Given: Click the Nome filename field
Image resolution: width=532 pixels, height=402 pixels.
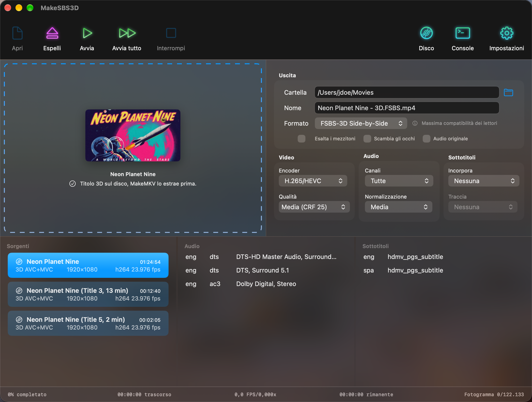Looking at the screenshot, I should pos(407,108).
